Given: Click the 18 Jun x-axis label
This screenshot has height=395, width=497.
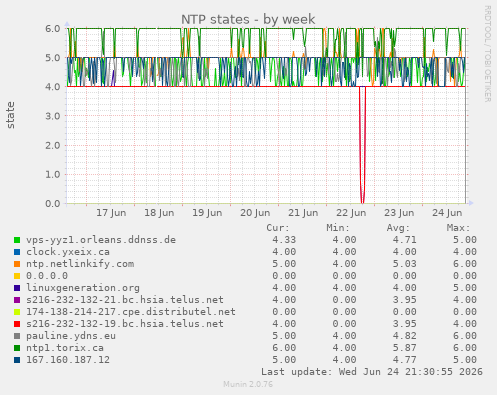Looking at the screenshot, I should [159, 213].
